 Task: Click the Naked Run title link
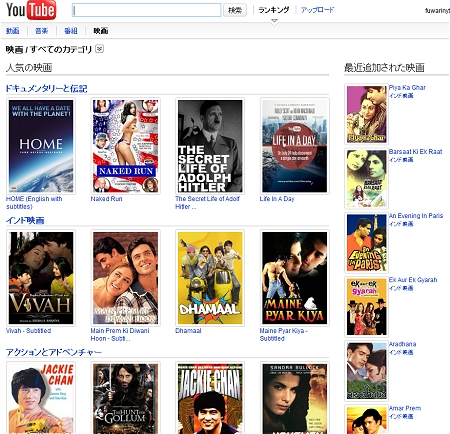click(x=106, y=199)
